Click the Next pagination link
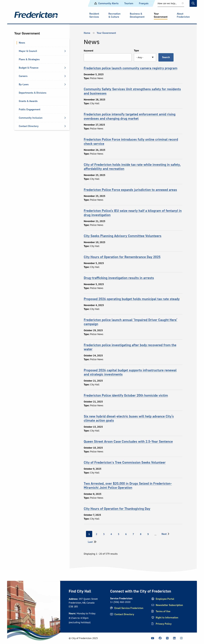Image resolution: width=204 pixels, height=644 pixels. (x=165, y=534)
